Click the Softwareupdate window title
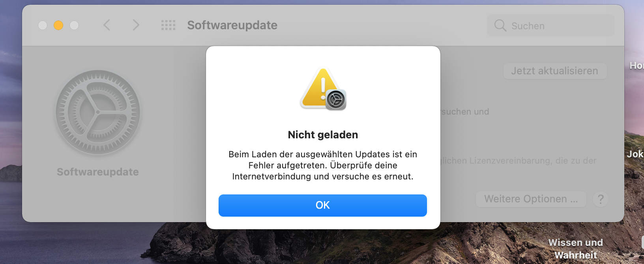Image resolution: width=644 pixels, height=264 pixels. 232,25
